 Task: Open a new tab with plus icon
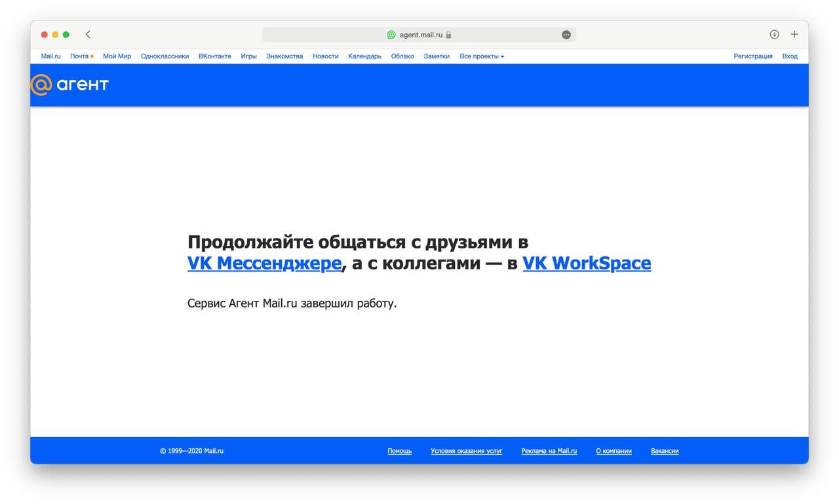click(794, 34)
